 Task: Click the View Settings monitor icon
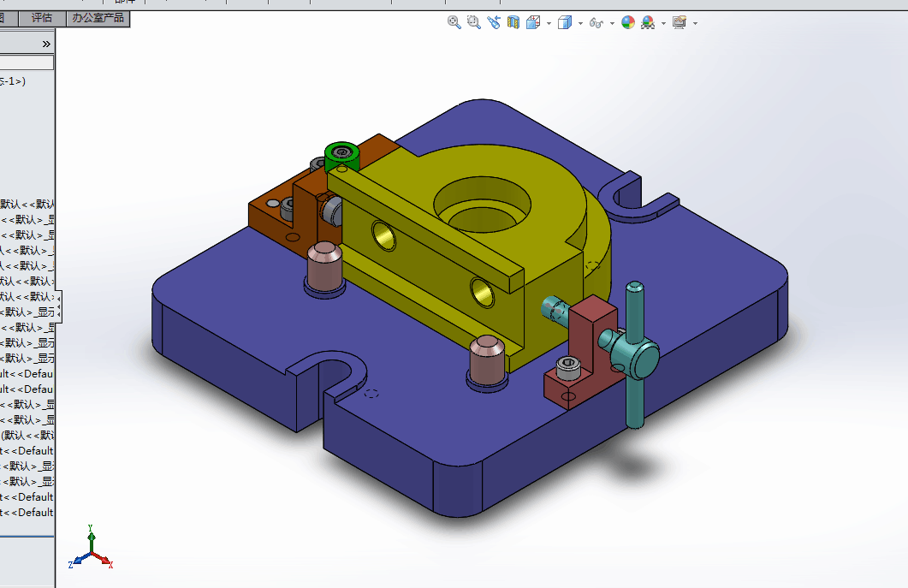coord(680,22)
